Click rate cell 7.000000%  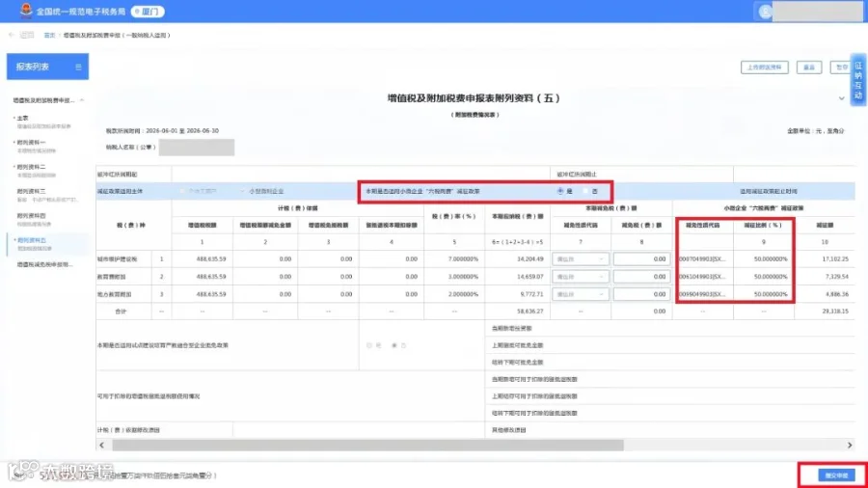[x=463, y=258]
